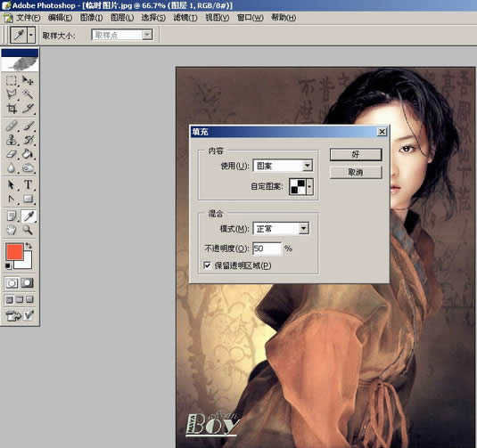Open the 滤镜(T) menu
Screen dimensions: 477x448
point(185,18)
